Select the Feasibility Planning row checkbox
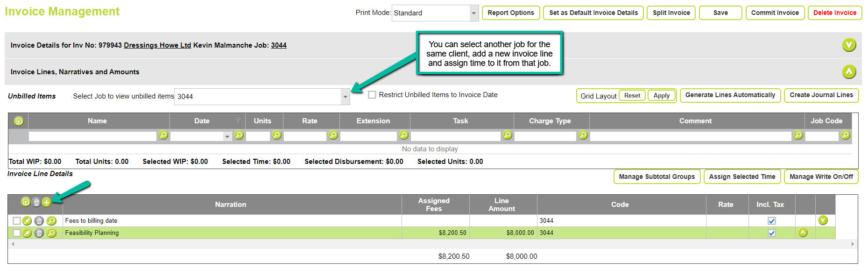868x276 pixels. (x=17, y=233)
